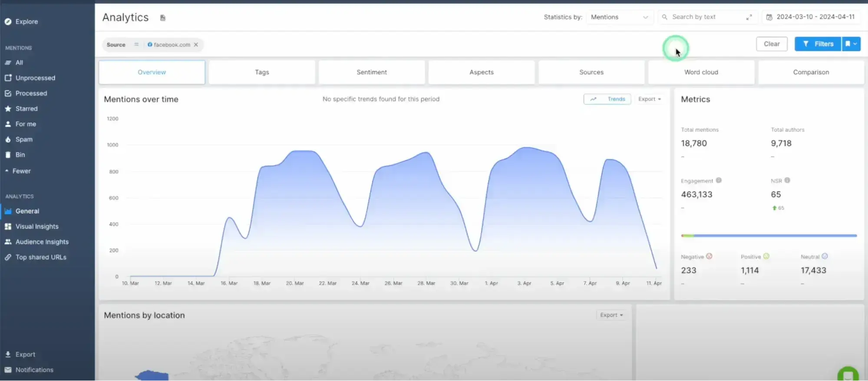
Task: Open the saved filters bookmark dropdown
Action: (851, 44)
